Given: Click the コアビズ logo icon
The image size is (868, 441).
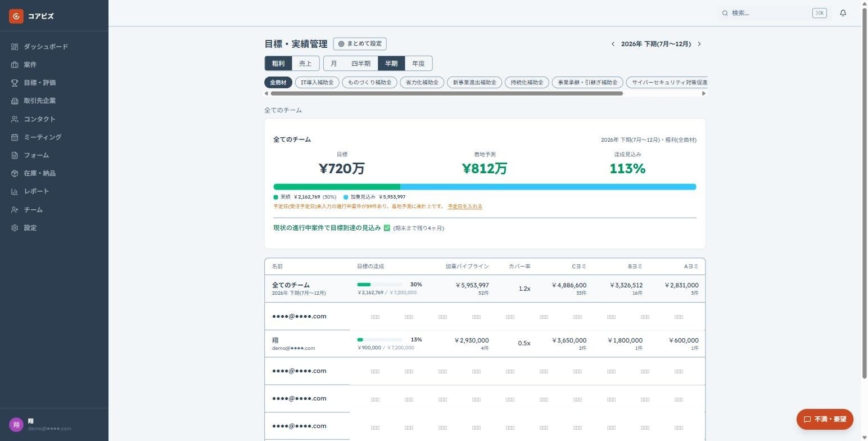Looking at the screenshot, I should click(x=16, y=16).
